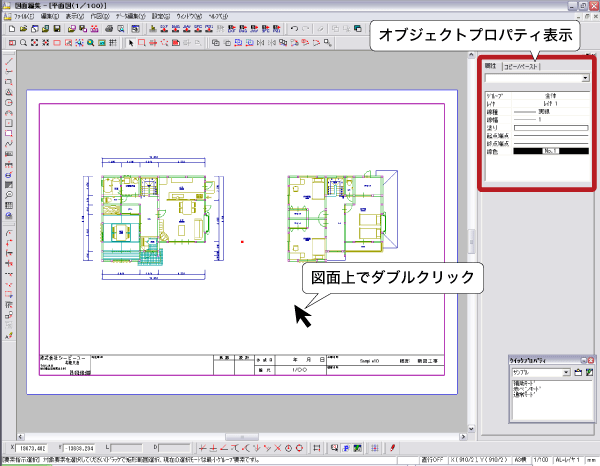
Task: Click the Undo arrow icon
Action: click(x=294, y=29)
